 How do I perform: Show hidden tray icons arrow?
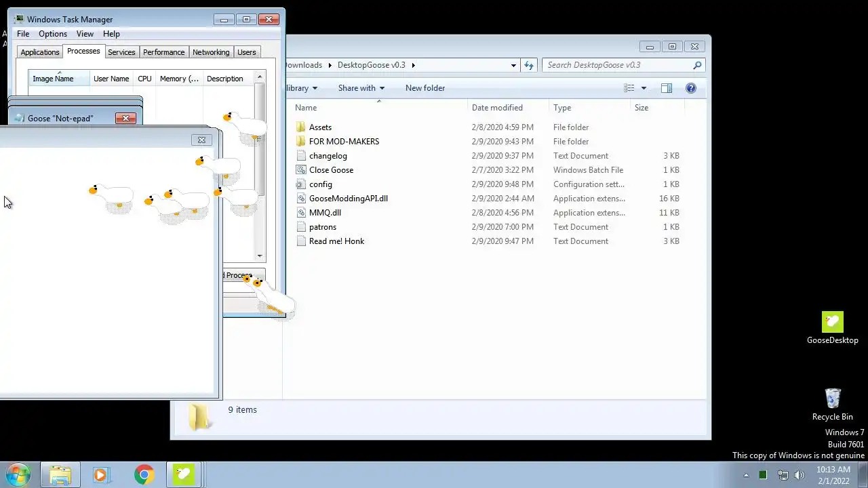pyautogui.click(x=747, y=475)
